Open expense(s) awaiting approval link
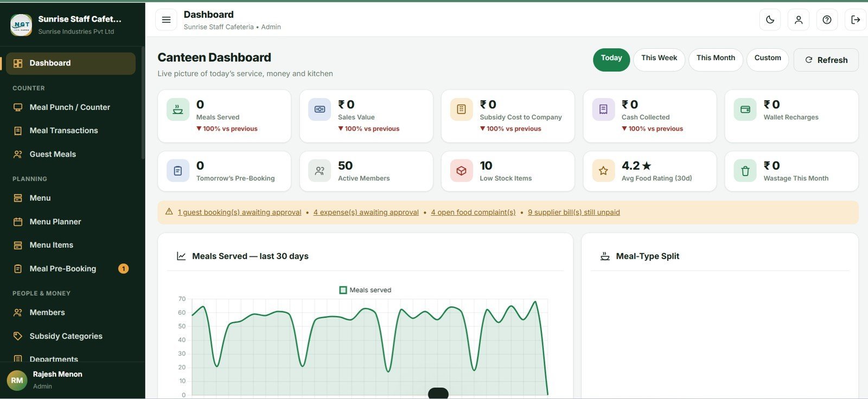This screenshot has height=399, width=868. pos(366,213)
